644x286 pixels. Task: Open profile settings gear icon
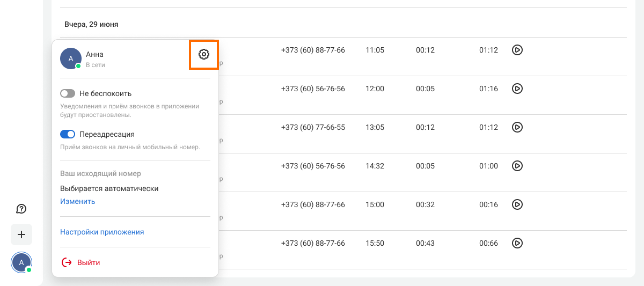[x=203, y=54]
